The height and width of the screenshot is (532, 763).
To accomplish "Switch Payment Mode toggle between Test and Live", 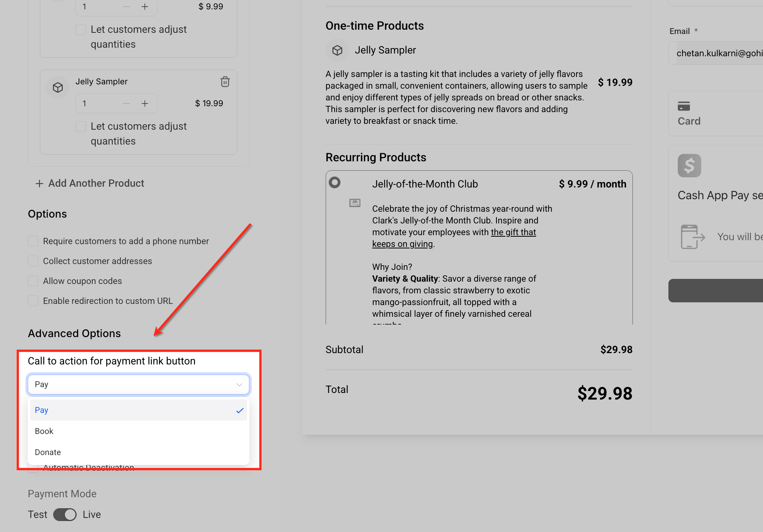I will tap(65, 514).
